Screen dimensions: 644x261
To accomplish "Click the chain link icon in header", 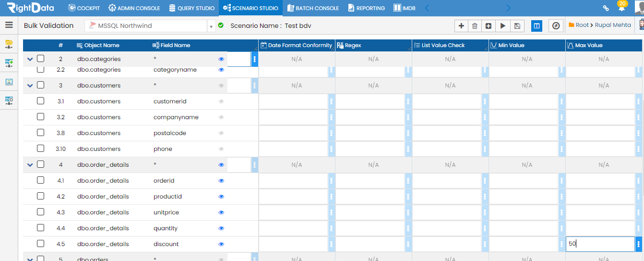I will click(606, 8).
